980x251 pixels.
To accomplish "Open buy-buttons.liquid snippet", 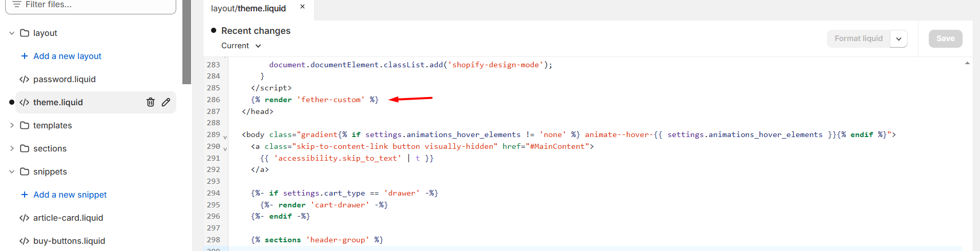I will click(x=69, y=241).
